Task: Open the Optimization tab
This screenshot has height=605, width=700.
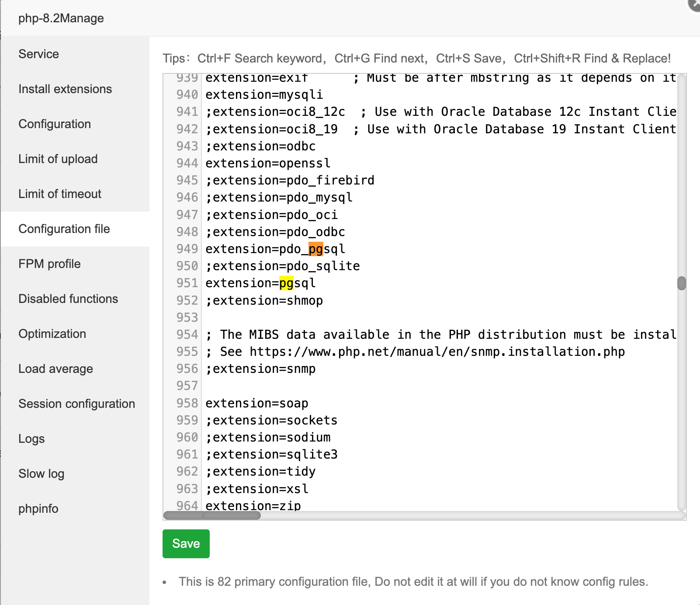Action: coord(52,334)
